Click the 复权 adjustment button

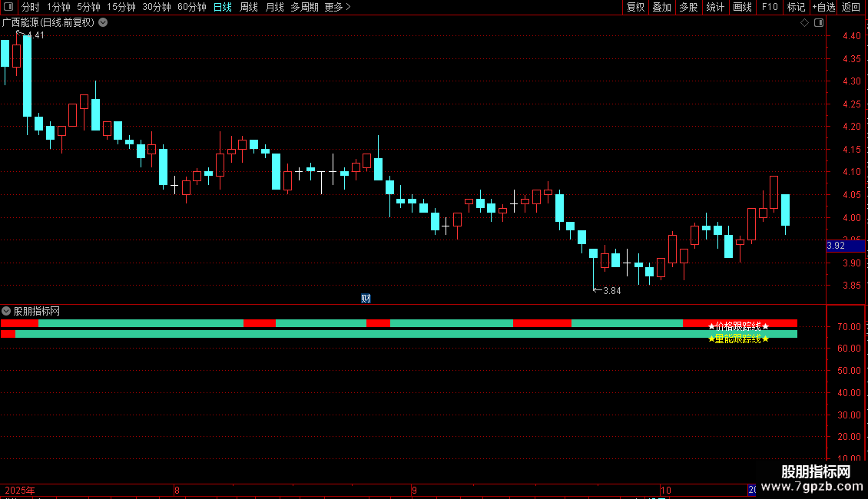635,7
